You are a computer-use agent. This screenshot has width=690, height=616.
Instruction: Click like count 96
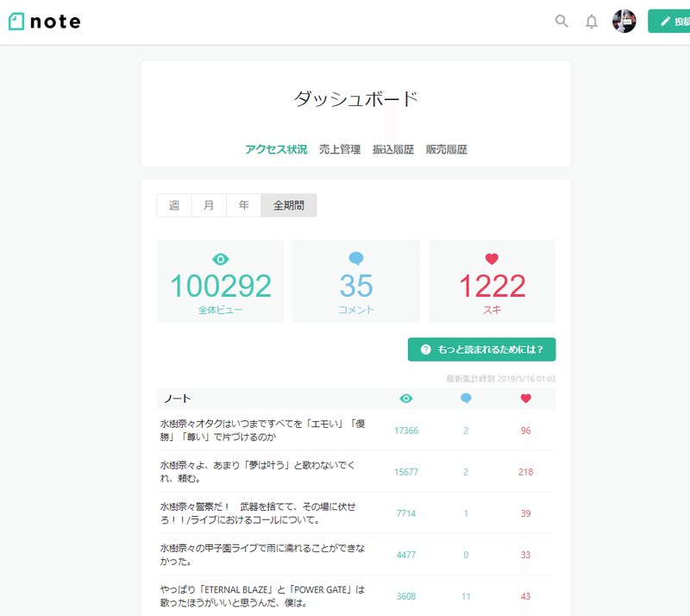click(x=525, y=431)
